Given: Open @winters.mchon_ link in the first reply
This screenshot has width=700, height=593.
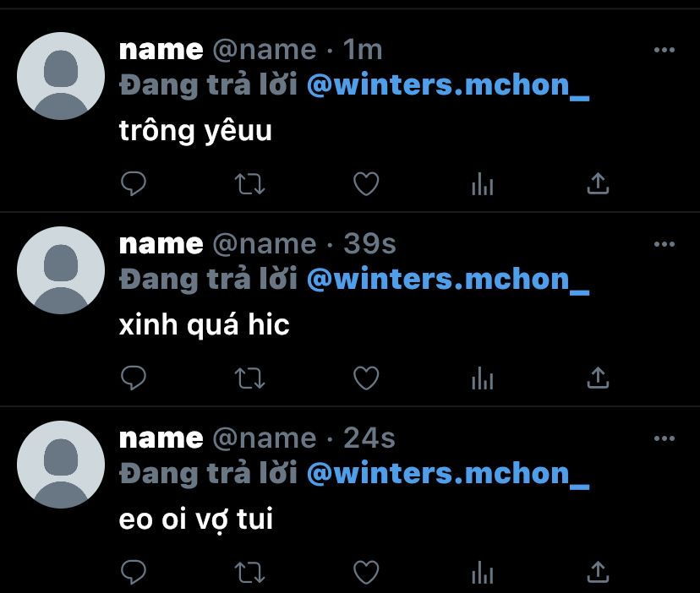Looking at the screenshot, I should pos(448,85).
